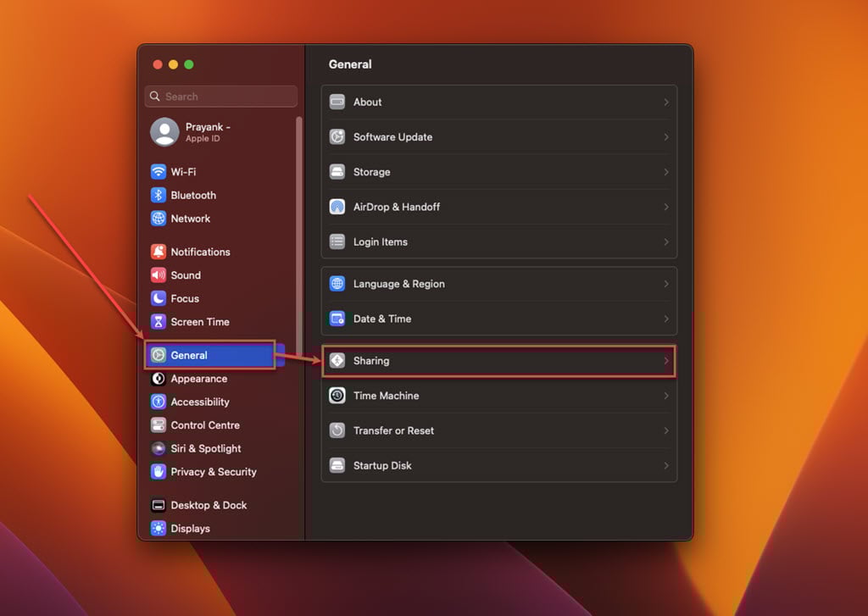
Task: Open the Sharing label
Action: [371, 360]
